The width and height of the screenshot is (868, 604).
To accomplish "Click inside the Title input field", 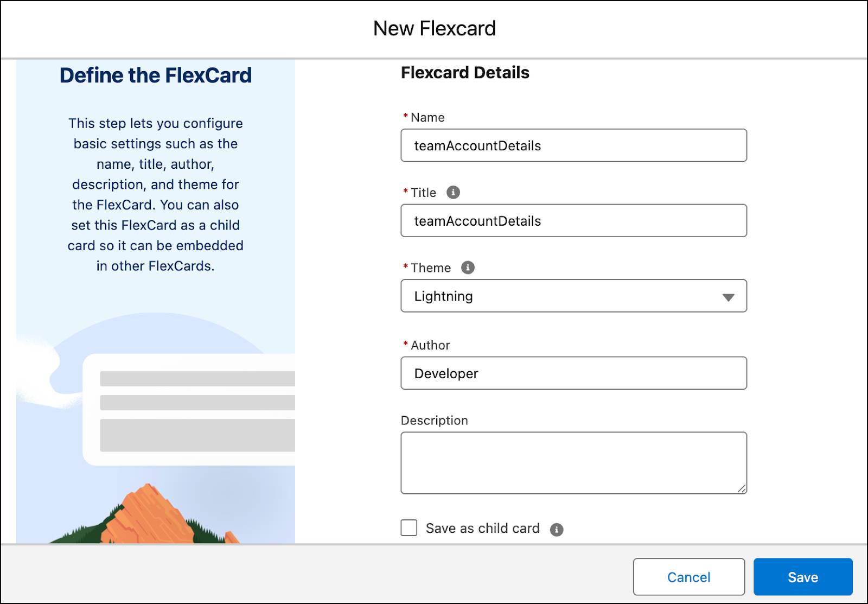I will 573,220.
